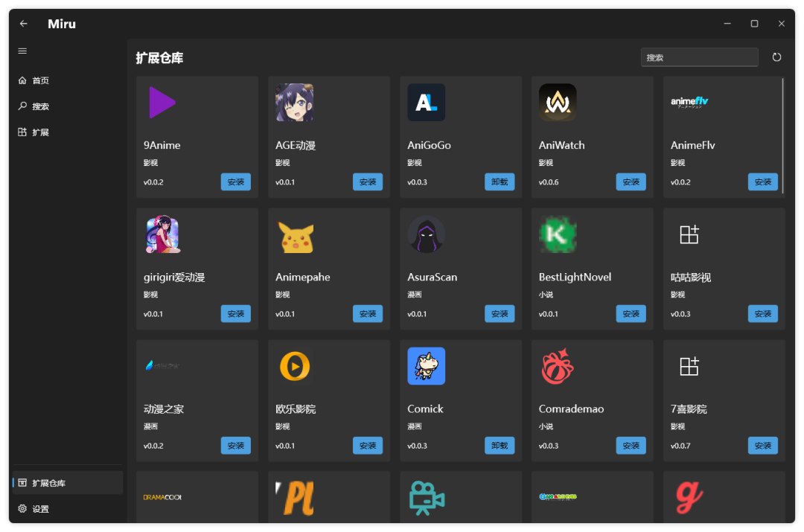Screen dimensions: 804x532
Task: Click the Comrademao red logo icon
Action: (558, 366)
